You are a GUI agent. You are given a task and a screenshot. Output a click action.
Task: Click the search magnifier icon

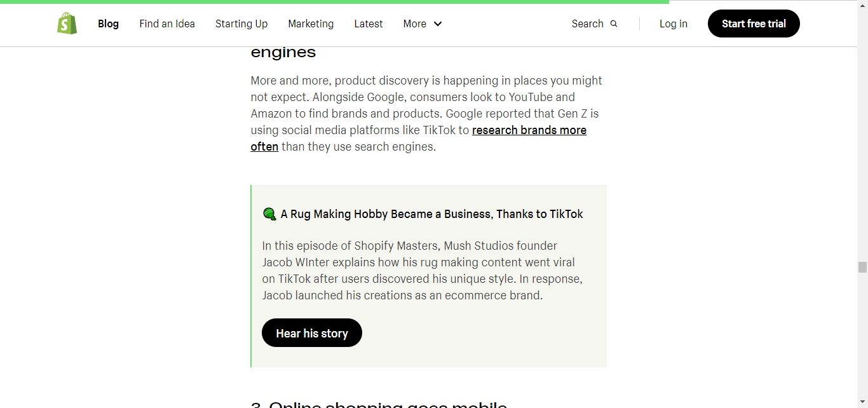614,24
